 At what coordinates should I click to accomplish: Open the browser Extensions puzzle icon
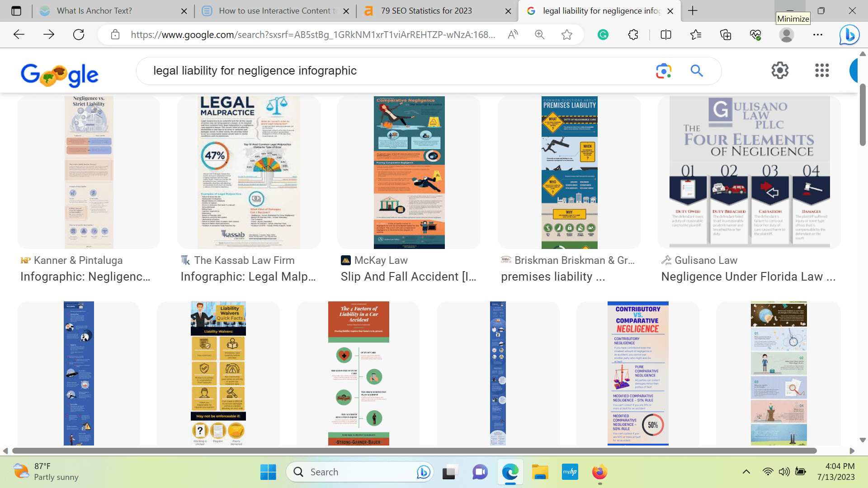[x=633, y=34]
